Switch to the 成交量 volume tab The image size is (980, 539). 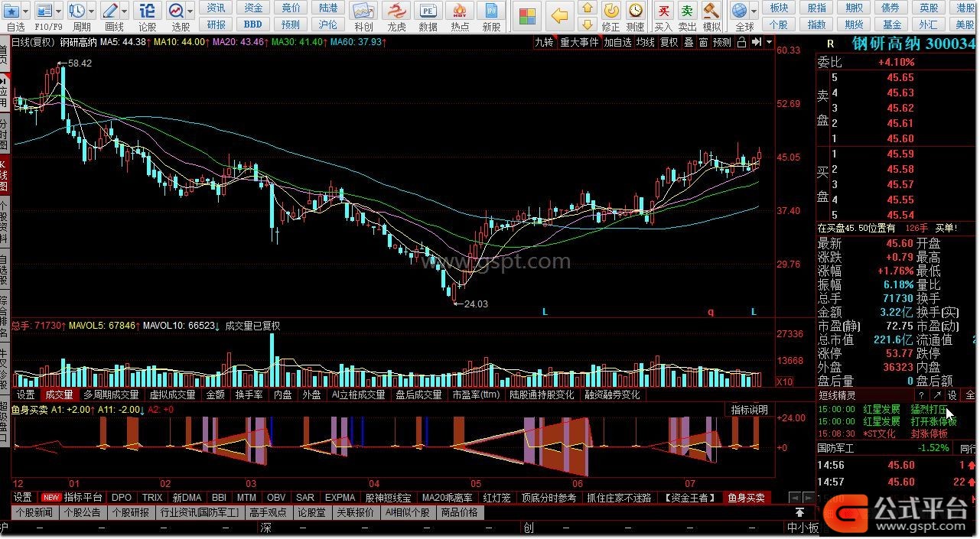59,395
